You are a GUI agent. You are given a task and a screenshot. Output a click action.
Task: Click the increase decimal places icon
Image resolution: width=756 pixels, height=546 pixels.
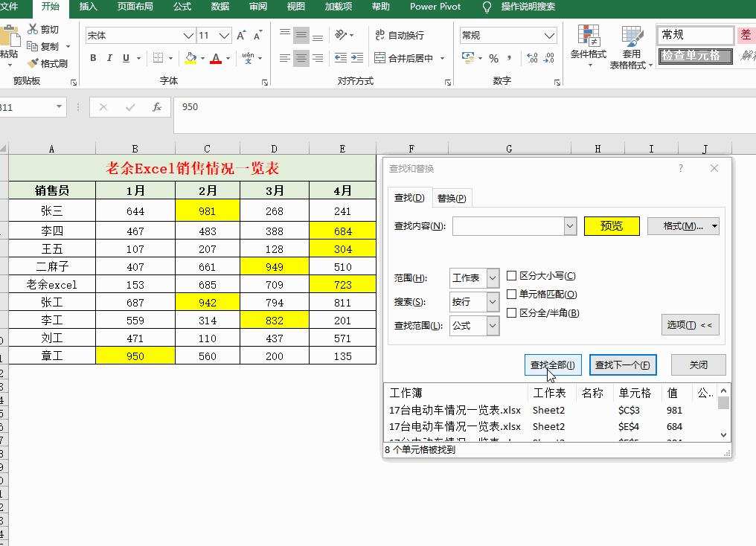click(532, 58)
